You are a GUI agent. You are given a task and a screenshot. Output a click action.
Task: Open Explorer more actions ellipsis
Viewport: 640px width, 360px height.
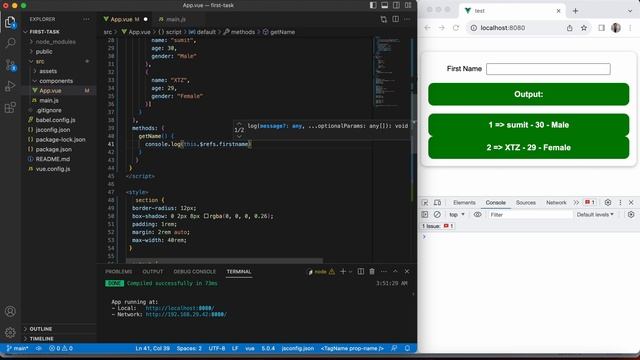(86, 19)
